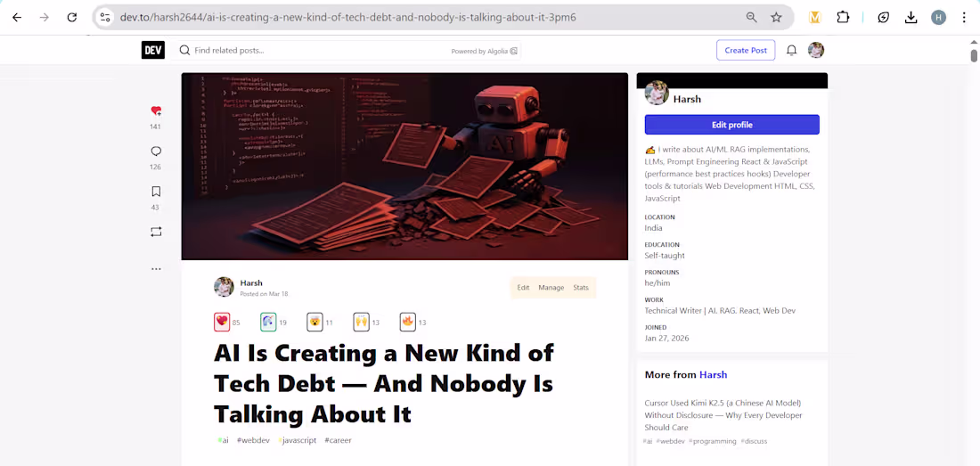
Task: Click the author avatar beside Posted on Mar 18
Action: point(224,287)
